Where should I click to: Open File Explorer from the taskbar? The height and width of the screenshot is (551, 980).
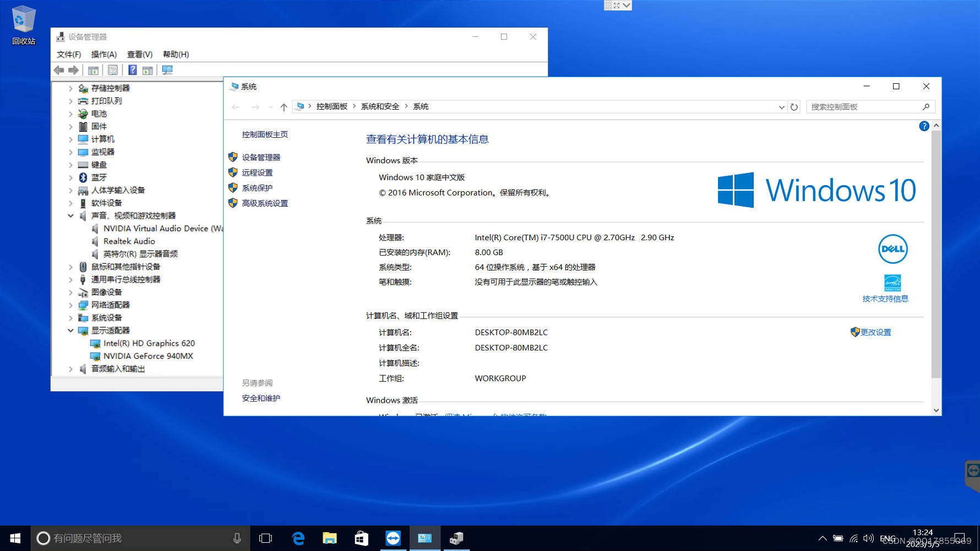pyautogui.click(x=330, y=538)
